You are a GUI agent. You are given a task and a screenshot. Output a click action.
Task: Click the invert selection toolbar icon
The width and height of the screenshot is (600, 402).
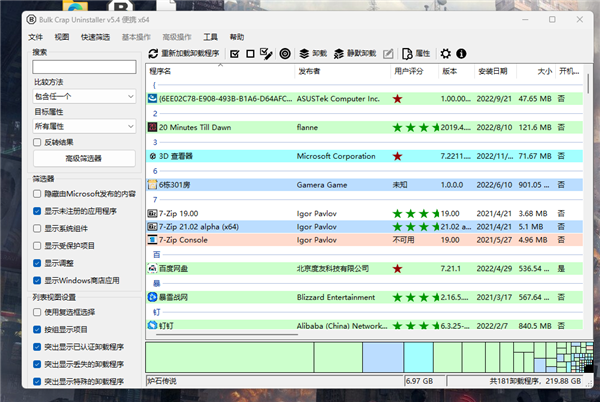[266, 54]
